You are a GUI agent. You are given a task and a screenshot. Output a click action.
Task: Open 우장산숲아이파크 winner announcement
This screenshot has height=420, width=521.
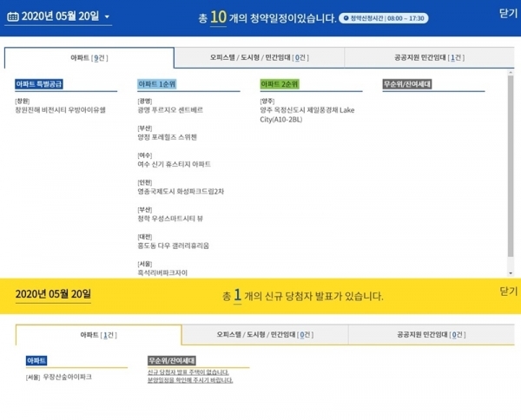coord(68,377)
